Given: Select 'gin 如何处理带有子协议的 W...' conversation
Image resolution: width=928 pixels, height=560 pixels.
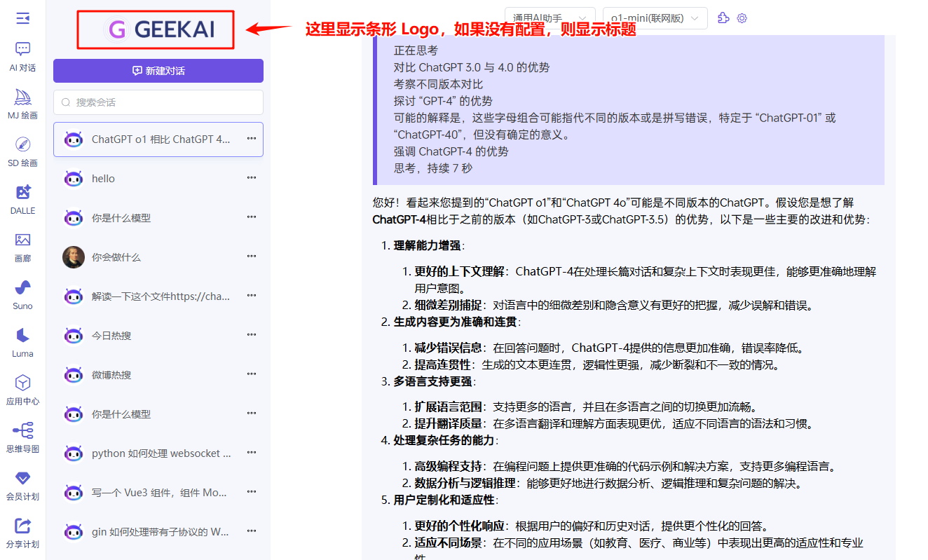Looking at the screenshot, I should pos(158,532).
